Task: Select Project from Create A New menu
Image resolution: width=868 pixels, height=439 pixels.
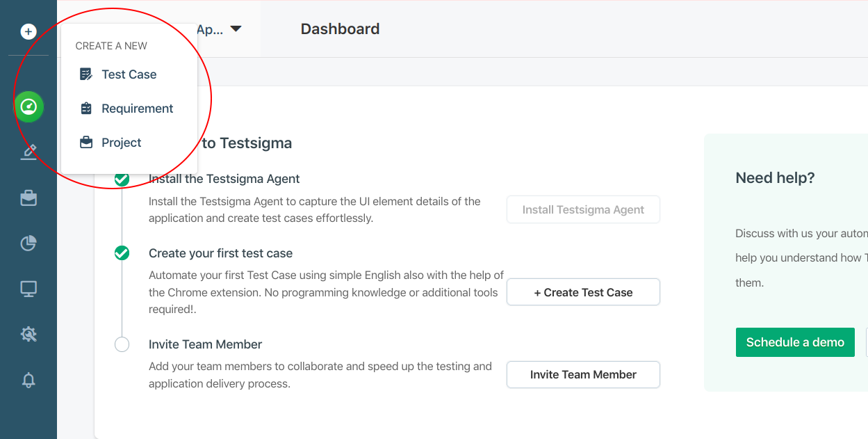Action: click(121, 143)
